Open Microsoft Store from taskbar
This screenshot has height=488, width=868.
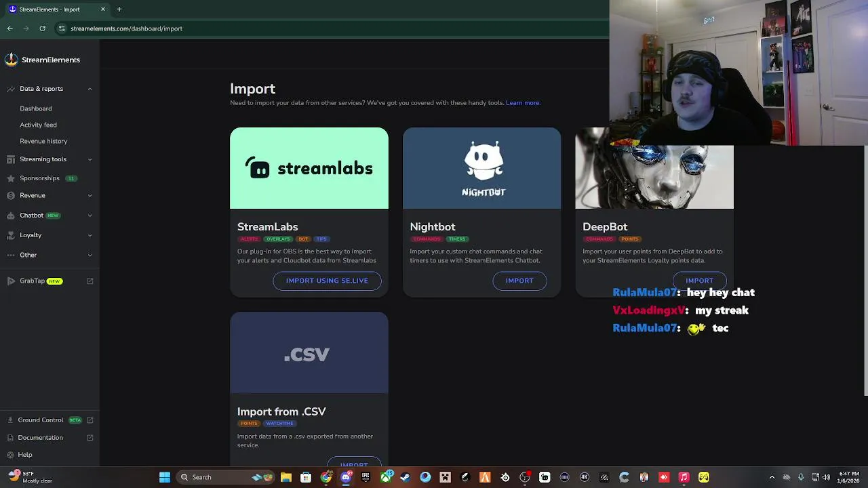[306, 477]
